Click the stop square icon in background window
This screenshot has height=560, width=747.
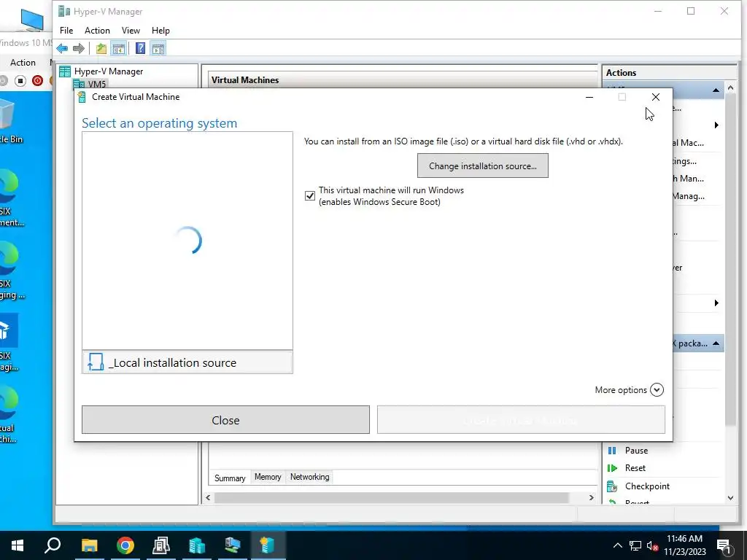tap(20, 81)
